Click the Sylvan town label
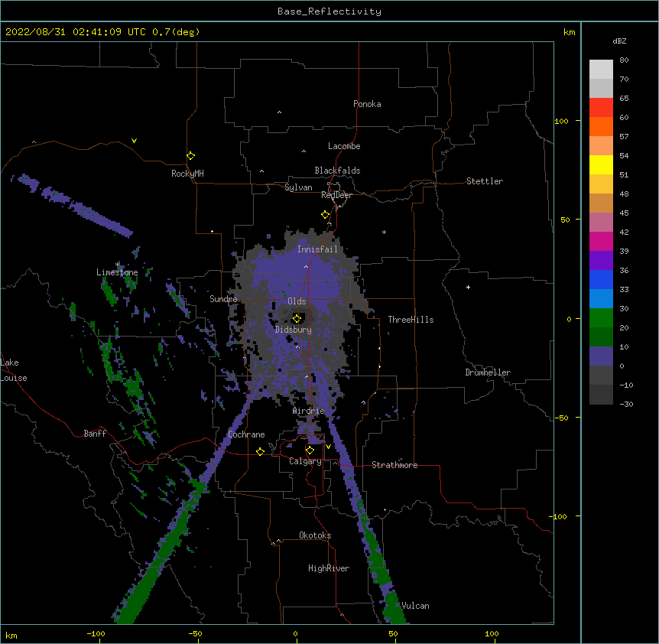The image size is (659, 644). pos(298,187)
